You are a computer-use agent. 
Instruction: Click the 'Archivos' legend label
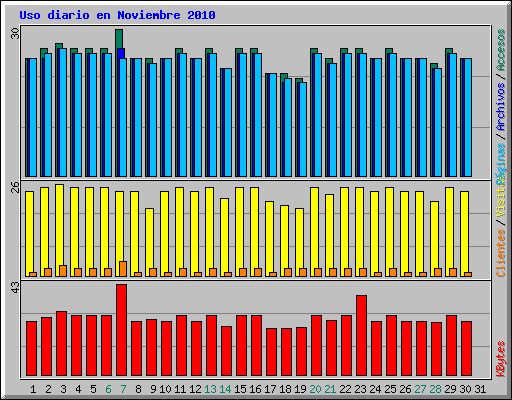[x=501, y=107]
